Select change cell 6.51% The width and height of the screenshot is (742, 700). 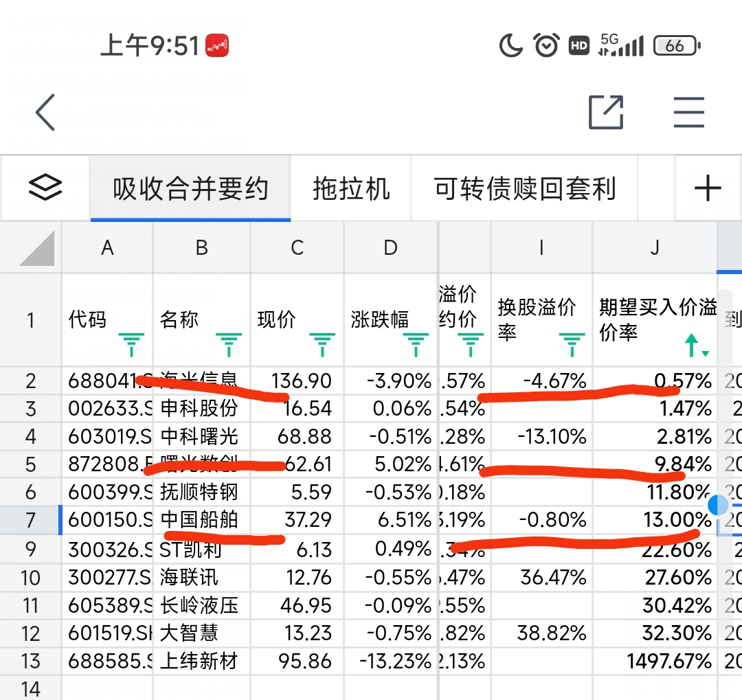(x=391, y=520)
